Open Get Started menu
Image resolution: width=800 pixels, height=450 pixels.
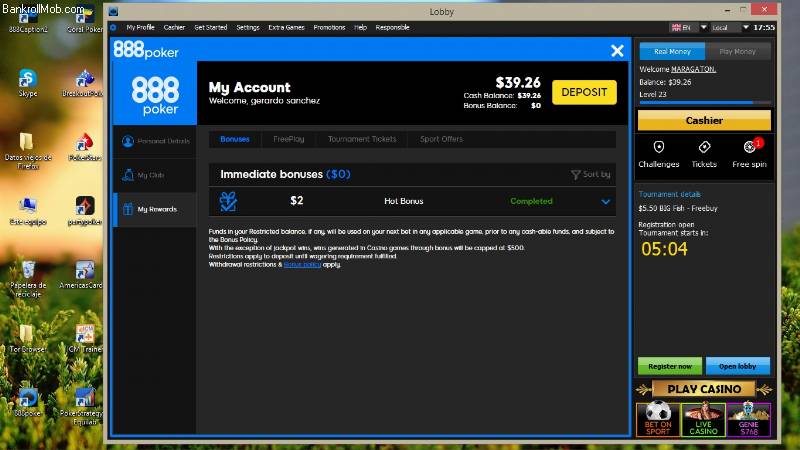(211, 28)
